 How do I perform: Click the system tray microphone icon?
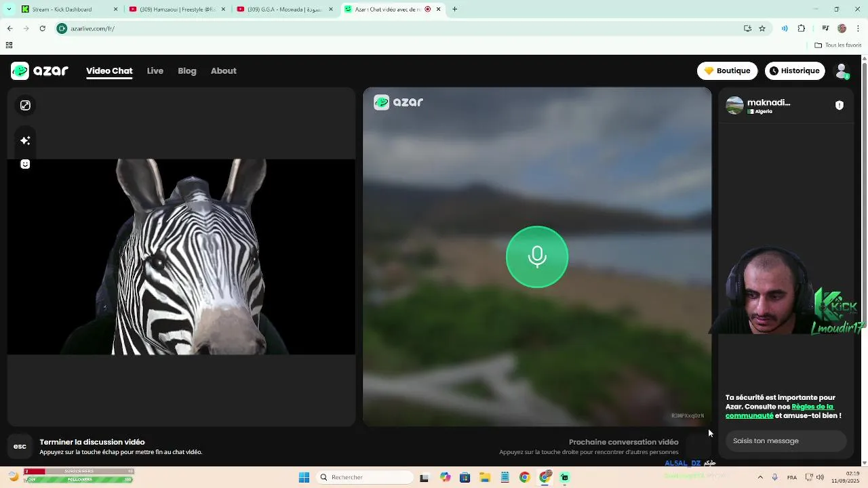tap(775, 477)
